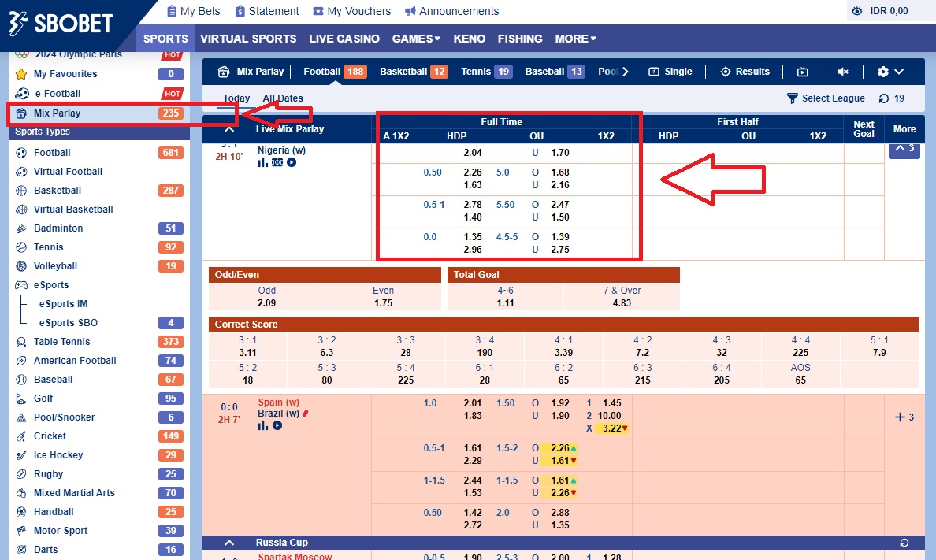The width and height of the screenshot is (936, 560).
Task: Click My Favourites star icon
Action: point(21,74)
